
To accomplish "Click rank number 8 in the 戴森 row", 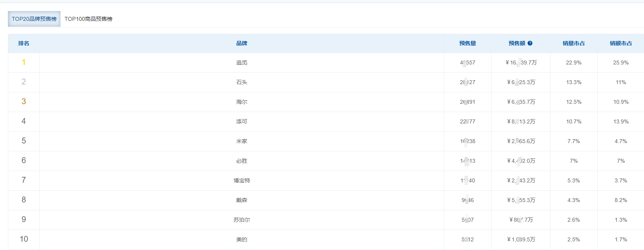I will coord(24,200).
